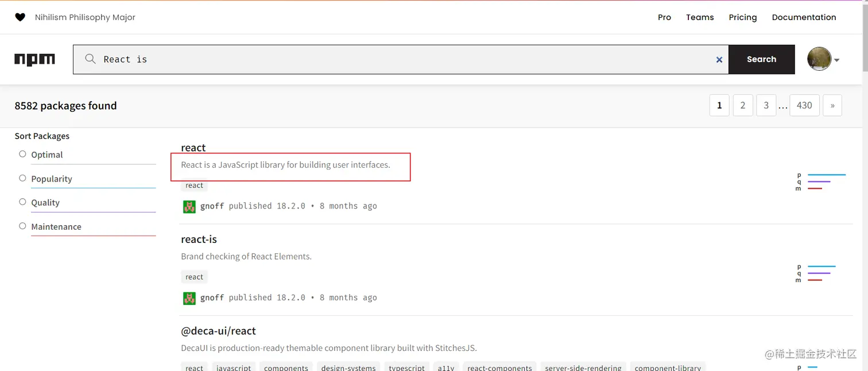Clear search text with the X icon
Image resolution: width=868 pixels, height=371 pixels.
click(x=719, y=59)
